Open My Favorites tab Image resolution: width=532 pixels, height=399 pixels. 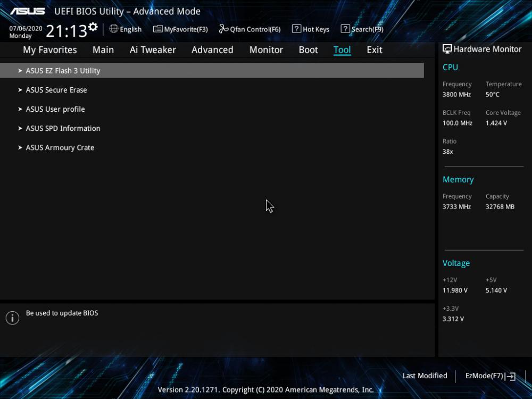click(50, 50)
